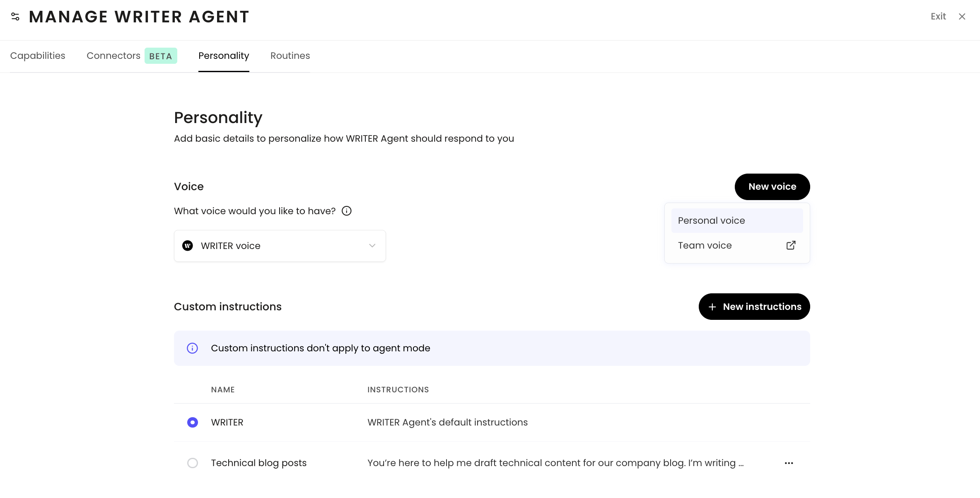Choose Personal voice from the menu
This screenshot has width=980, height=498.
pyautogui.click(x=711, y=220)
